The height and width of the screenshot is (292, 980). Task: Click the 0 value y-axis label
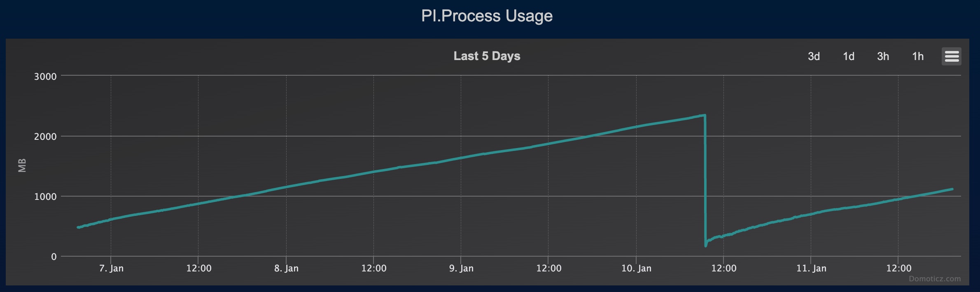tap(54, 256)
